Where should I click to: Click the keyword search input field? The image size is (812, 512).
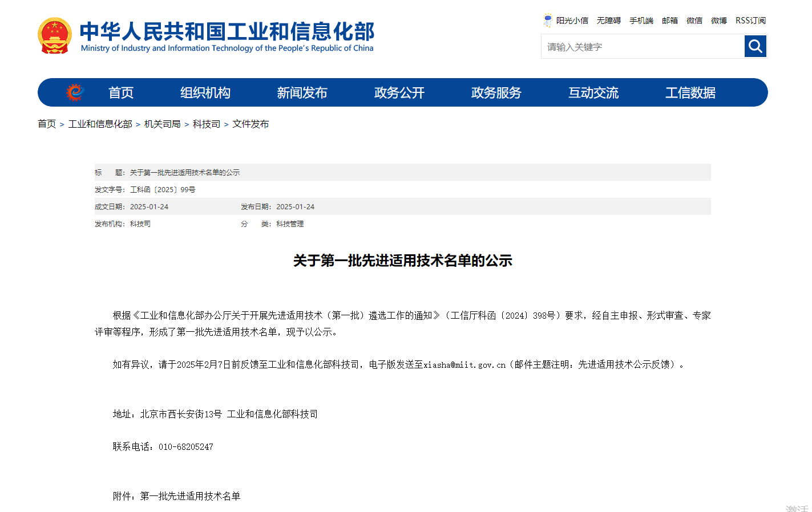tap(642, 47)
